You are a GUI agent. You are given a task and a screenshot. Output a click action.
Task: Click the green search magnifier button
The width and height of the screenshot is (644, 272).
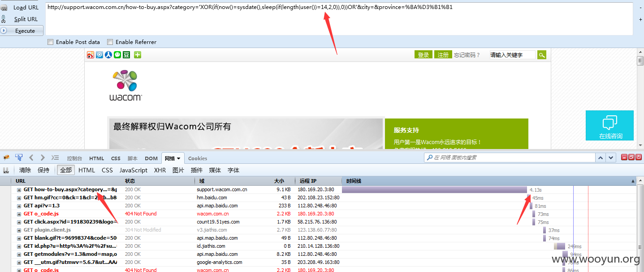(x=542, y=55)
